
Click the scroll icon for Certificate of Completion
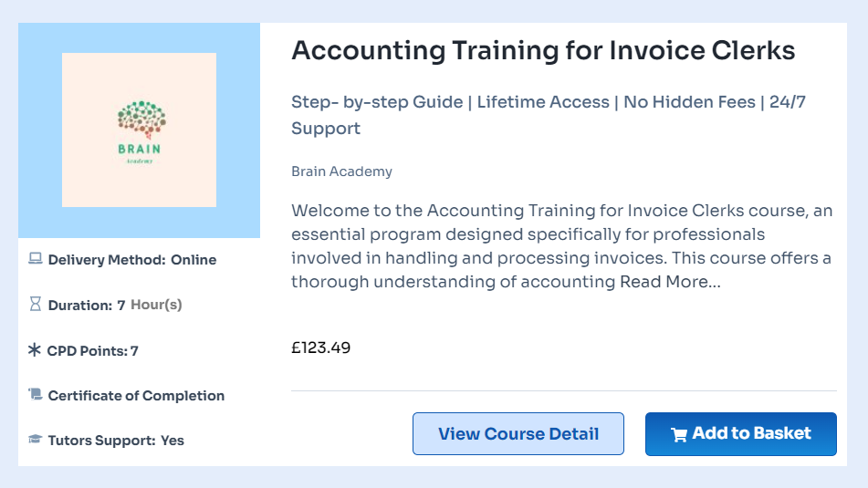pyautogui.click(x=35, y=395)
